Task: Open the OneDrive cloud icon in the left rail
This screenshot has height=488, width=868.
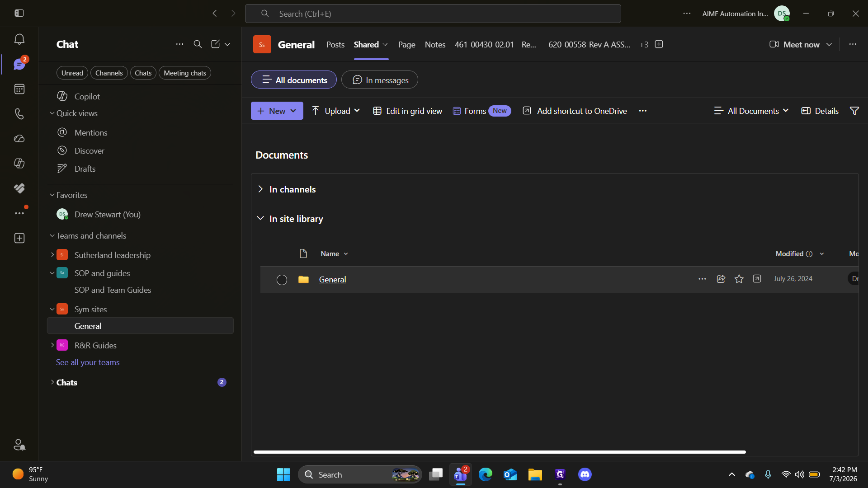Action: [19, 139]
